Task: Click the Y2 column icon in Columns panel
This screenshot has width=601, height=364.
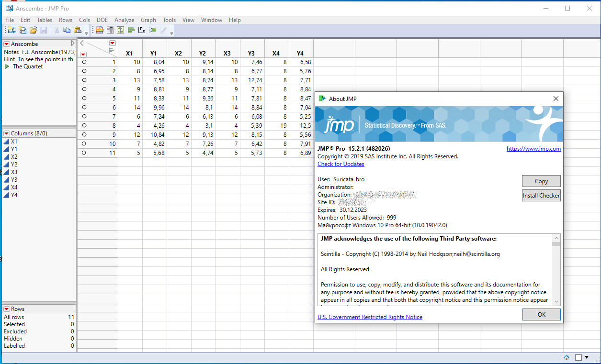Action: [x=6, y=165]
